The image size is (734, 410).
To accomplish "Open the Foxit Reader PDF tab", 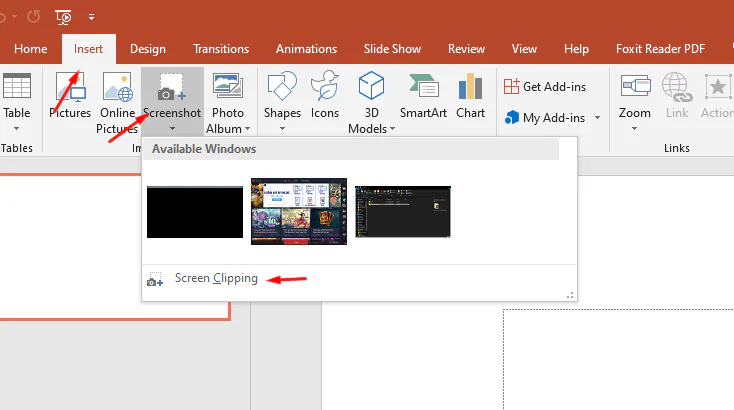I will (x=661, y=49).
